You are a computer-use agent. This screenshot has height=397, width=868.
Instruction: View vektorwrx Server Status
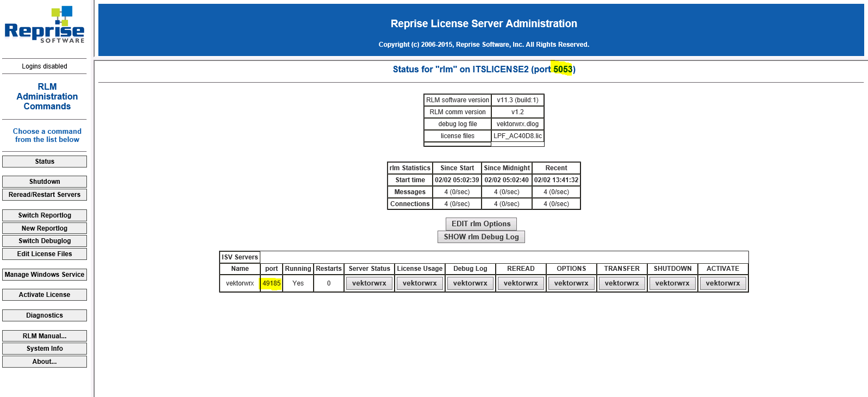click(369, 283)
